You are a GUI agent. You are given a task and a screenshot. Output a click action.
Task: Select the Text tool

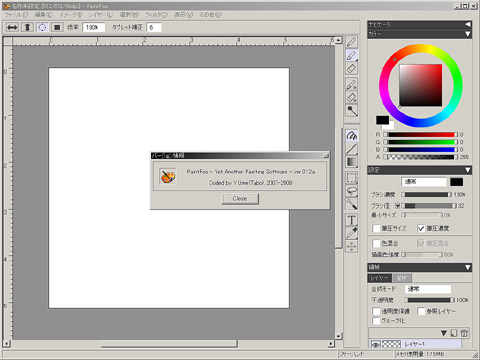[x=352, y=220]
